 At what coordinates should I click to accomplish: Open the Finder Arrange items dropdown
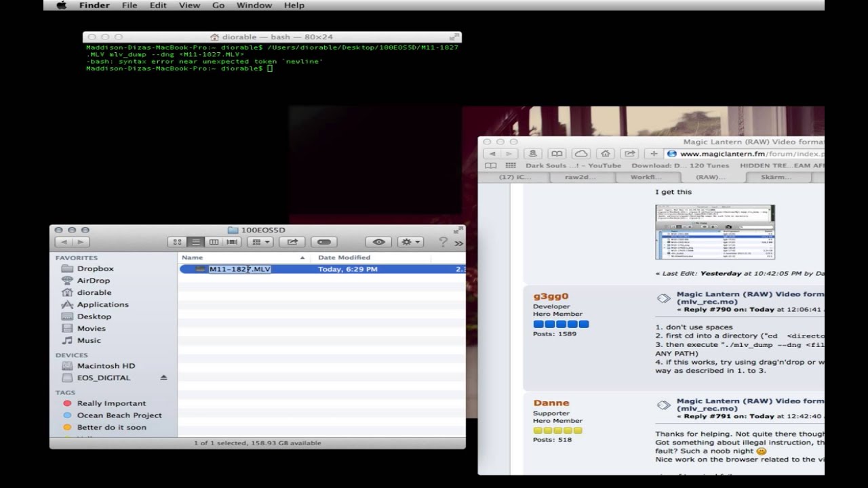[260, 242]
